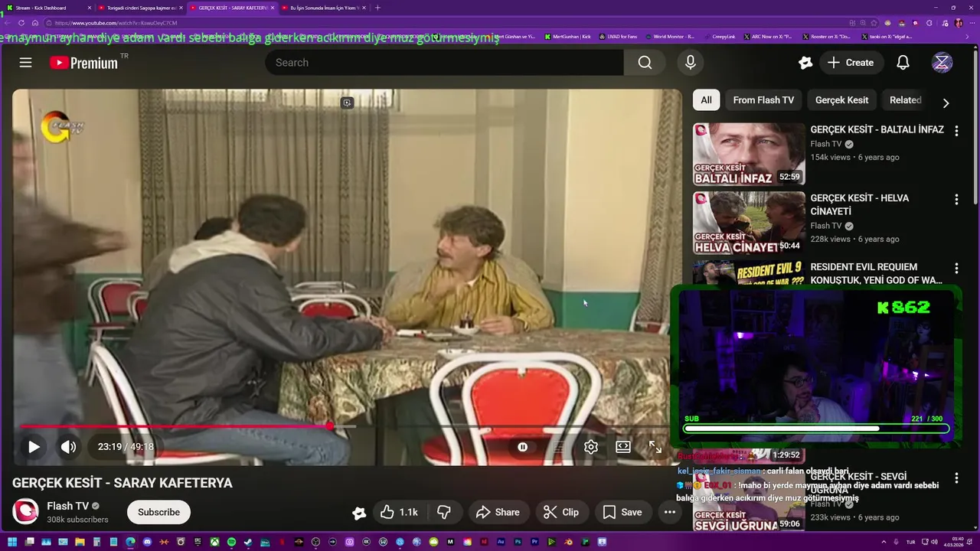This screenshot has height=551, width=980.
Task: Click the browser address bar
Action: [x=444, y=23]
